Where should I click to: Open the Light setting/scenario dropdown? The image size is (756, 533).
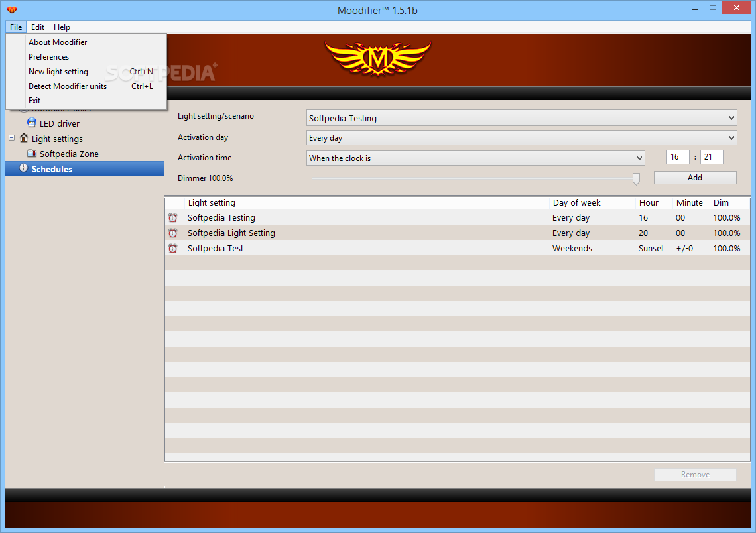[522, 118]
